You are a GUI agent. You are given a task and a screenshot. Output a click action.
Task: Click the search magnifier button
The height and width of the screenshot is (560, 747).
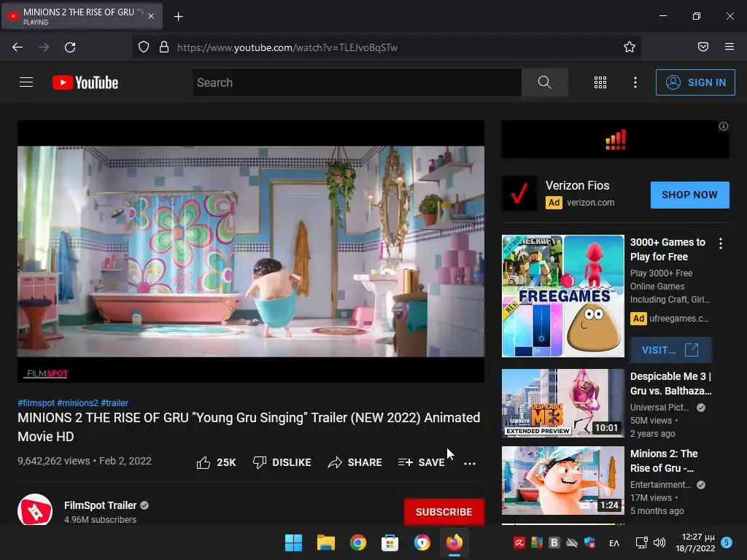pos(544,82)
